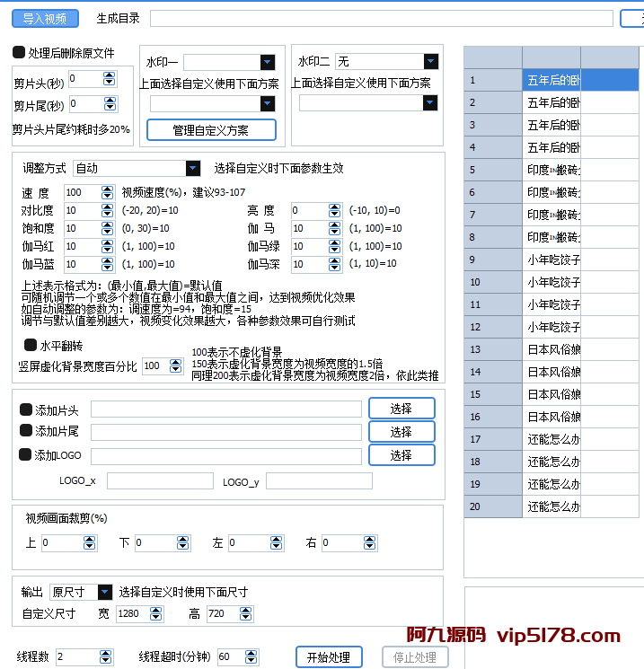Enable the 添加LOGO checkbox
This screenshot has height=669, width=644.
point(25,454)
